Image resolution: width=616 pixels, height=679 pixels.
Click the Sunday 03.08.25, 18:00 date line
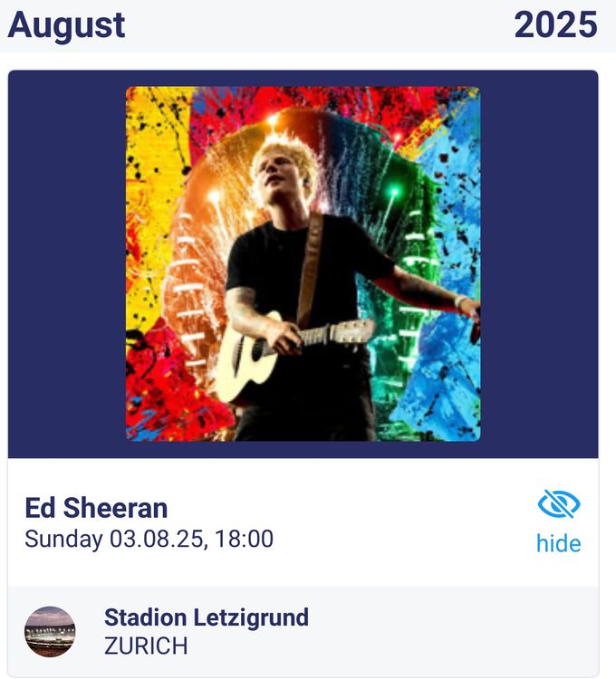149,540
